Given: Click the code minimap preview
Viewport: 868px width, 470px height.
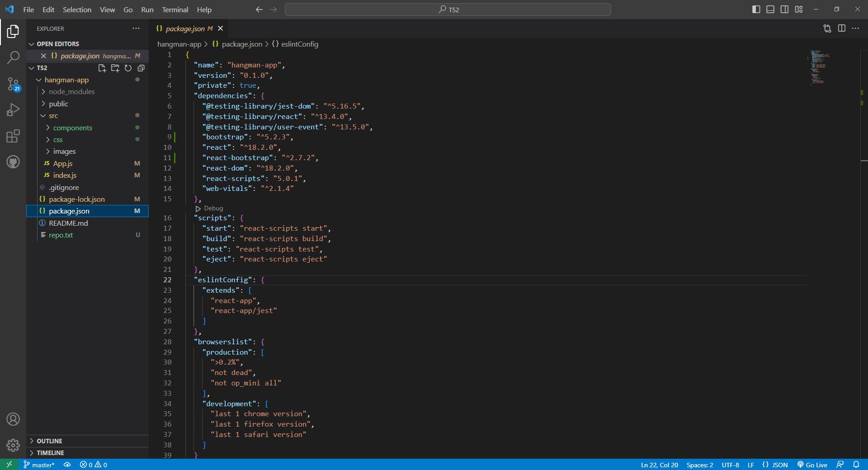Looking at the screenshot, I should tap(820, 68).
